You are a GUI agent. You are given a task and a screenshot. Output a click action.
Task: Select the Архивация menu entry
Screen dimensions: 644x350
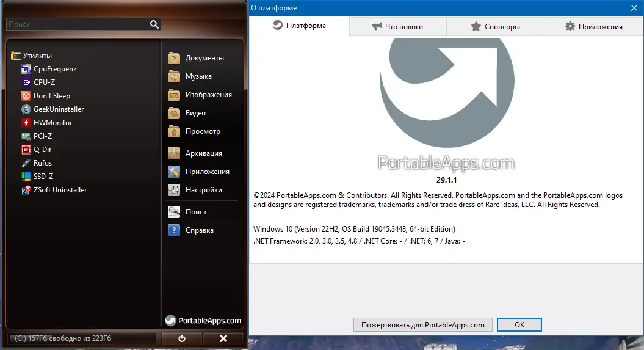pyautogui.click(x=203, y=153)
